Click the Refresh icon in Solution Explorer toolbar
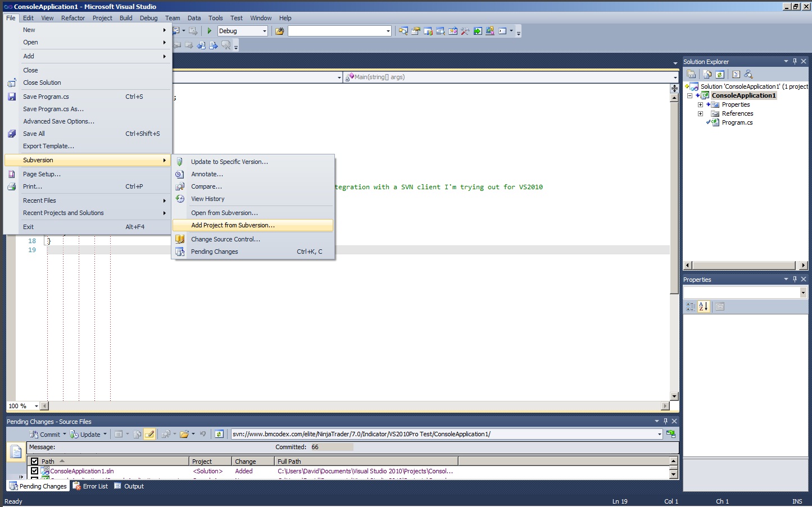 click(x=720, y=74)
